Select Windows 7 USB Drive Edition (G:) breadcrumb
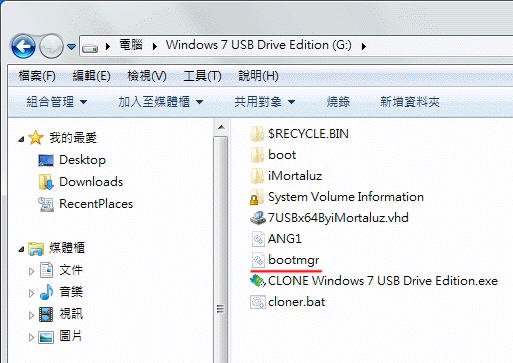Image resolution: width=513 pixels, height=363 pixels. [x=259, y=45]
